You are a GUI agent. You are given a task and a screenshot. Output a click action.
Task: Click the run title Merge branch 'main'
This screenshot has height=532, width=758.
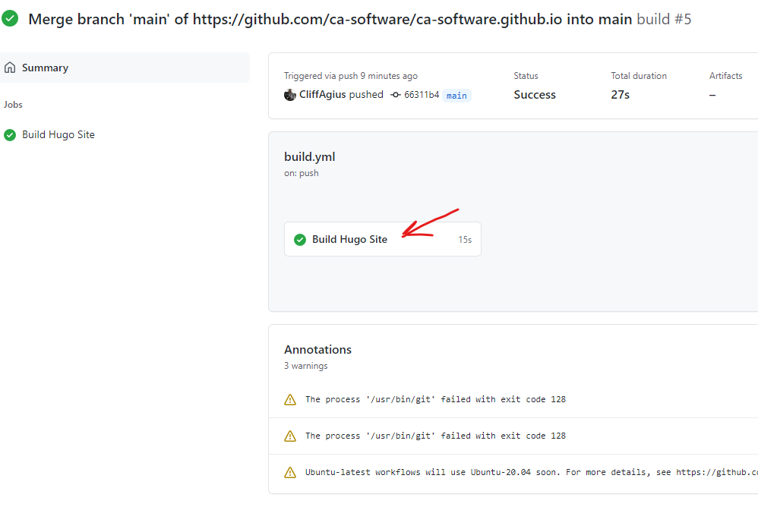pos(330,19)
